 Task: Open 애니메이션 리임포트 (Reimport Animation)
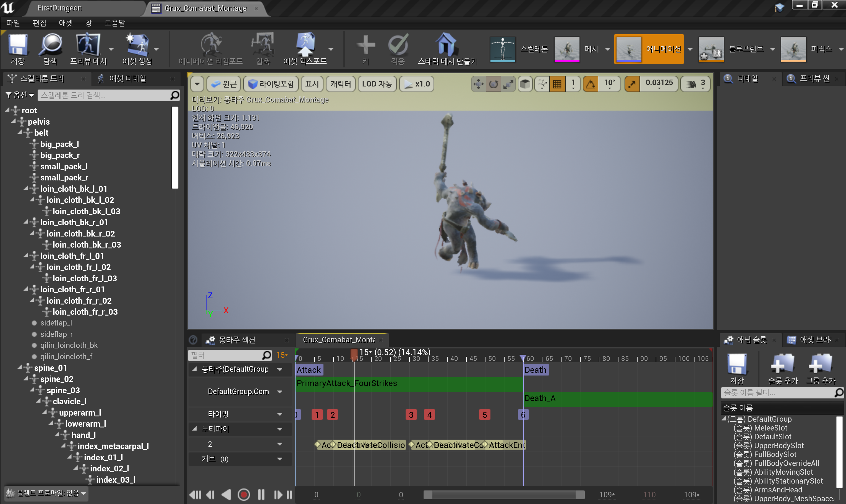pos(211,49)
